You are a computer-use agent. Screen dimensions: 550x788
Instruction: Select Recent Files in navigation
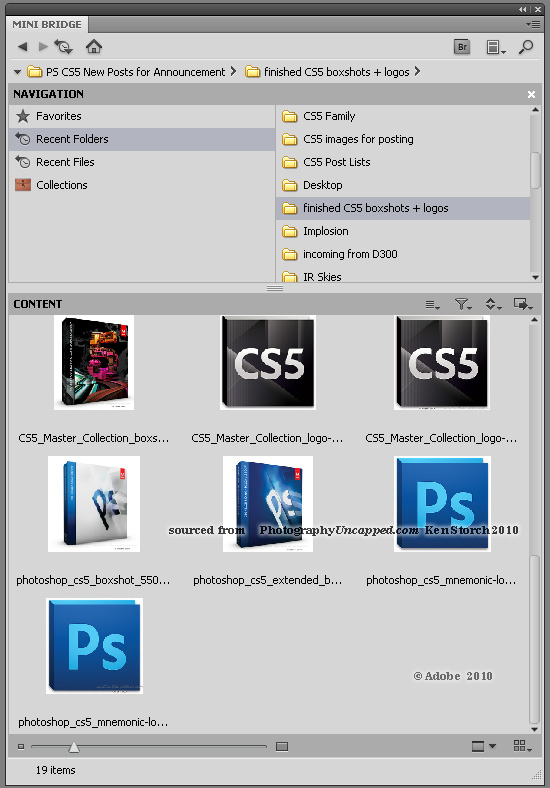tap(142, 162)
